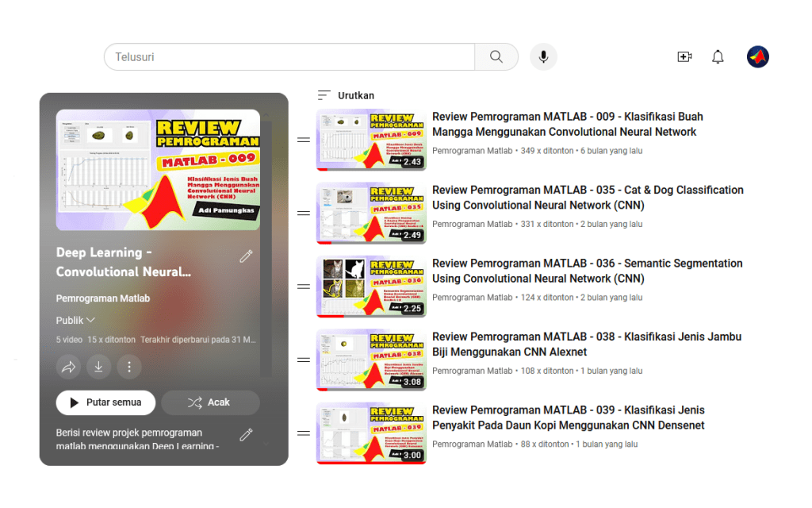Open the create video icon

[684, 57]
